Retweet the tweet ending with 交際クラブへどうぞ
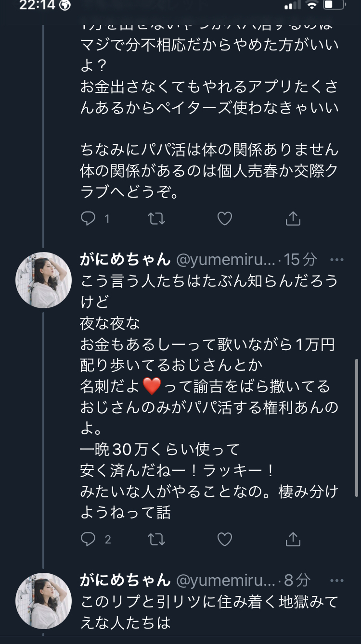The image size is (361, 644). pyautogui.click(x=156, y=219)
